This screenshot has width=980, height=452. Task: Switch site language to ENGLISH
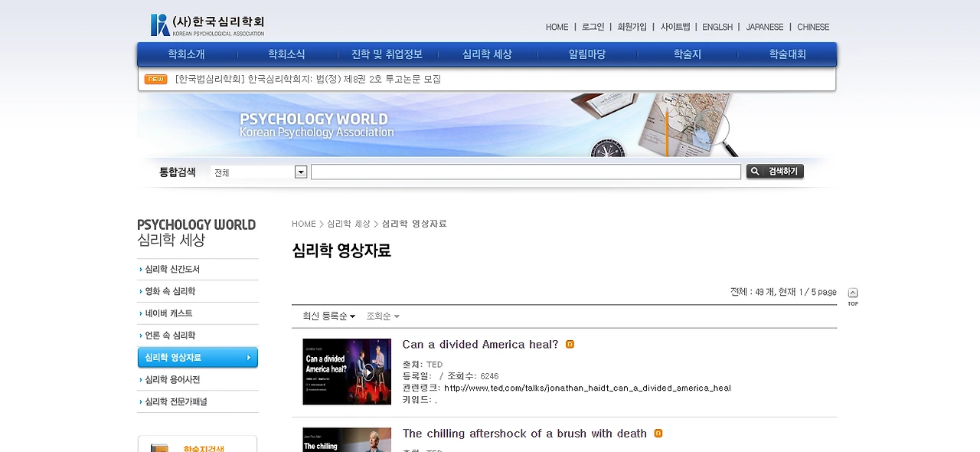point(717,27)
